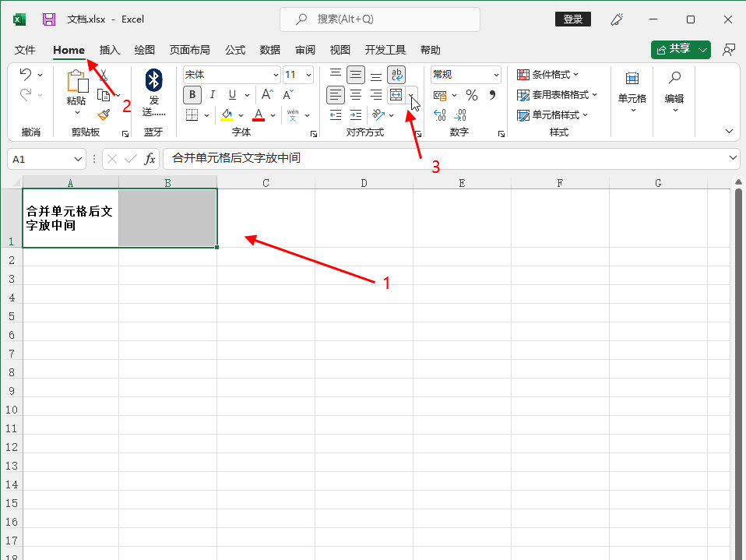The image size is (746, 560).
Task: Select the Format Painter brush
Action: click(x=104, y=114)
